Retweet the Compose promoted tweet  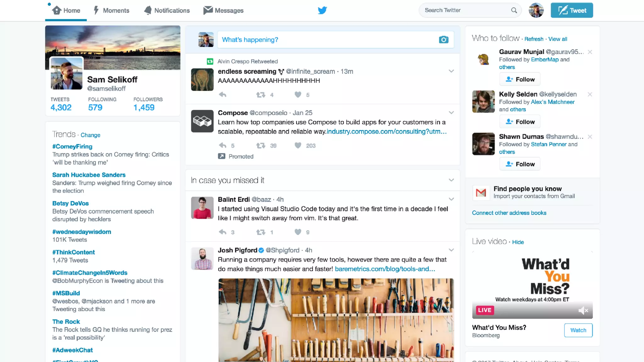tap(261, 145)
